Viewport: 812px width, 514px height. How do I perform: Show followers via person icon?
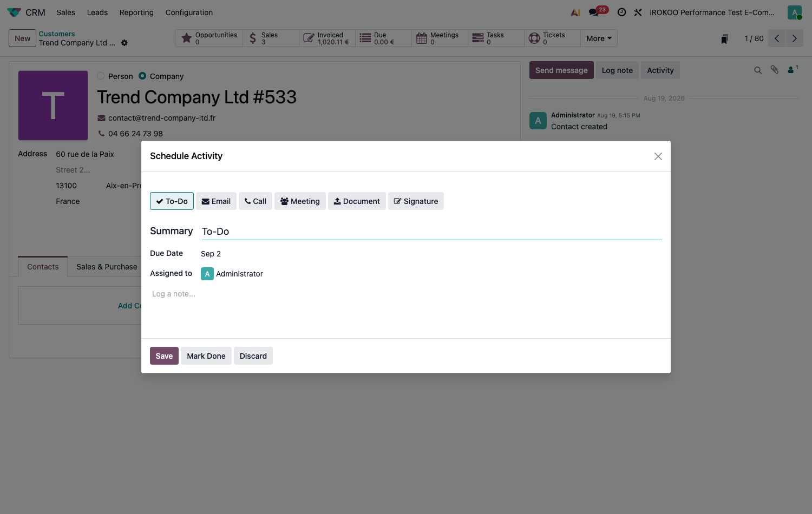click(x=793, y=69)
